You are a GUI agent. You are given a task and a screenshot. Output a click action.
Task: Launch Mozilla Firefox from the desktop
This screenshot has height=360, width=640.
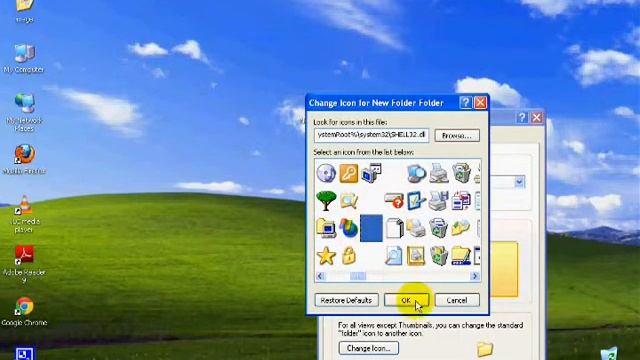click(x=24, y=159)
